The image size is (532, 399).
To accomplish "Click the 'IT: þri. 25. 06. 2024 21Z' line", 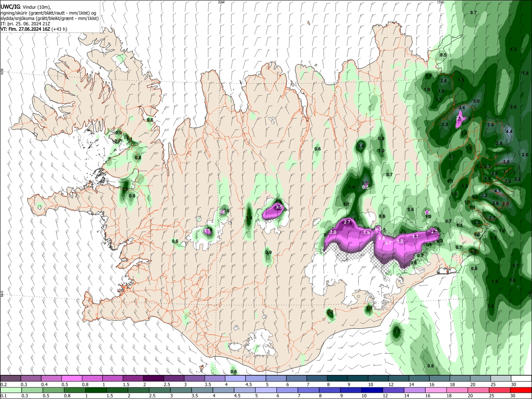I will pyautogui.click(x=25, y=24).
